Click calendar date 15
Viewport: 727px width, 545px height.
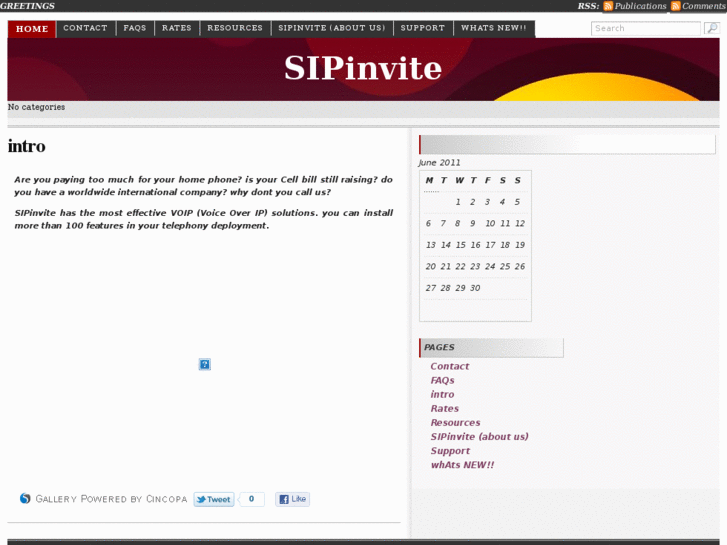[x=460, y=245]
